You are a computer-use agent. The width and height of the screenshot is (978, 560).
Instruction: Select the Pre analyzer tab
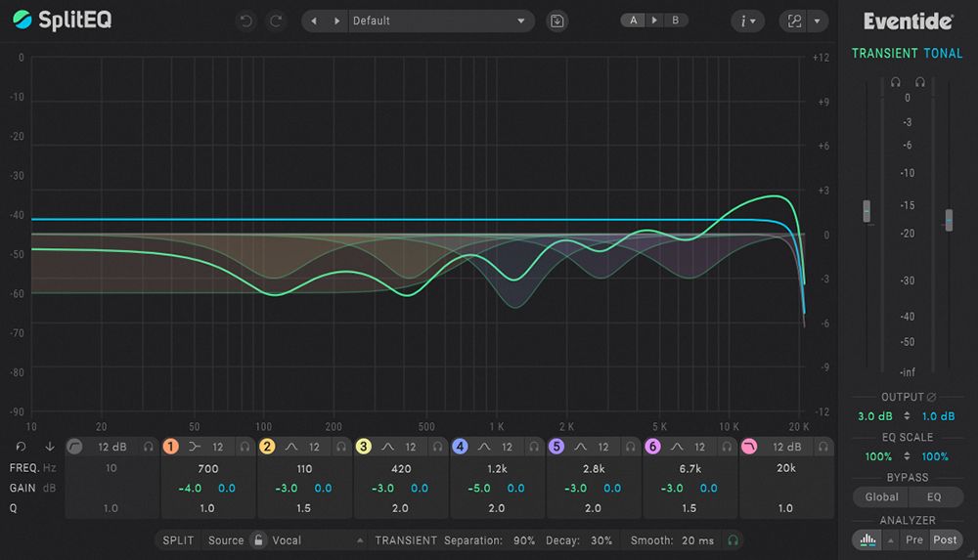pos(914,540)
